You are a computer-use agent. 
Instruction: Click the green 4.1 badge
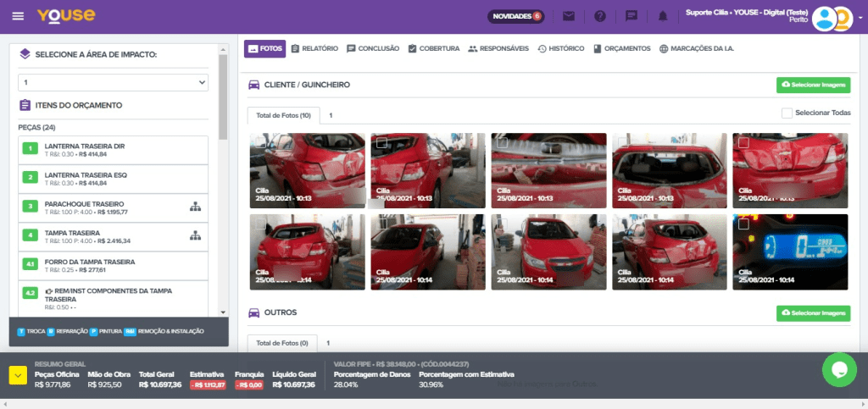30,263
